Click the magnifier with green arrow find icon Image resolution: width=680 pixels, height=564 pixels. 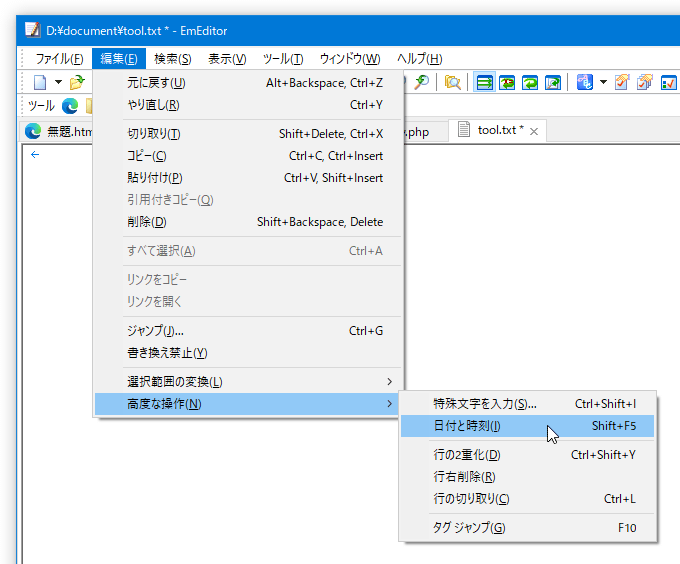tap(421, 82)
